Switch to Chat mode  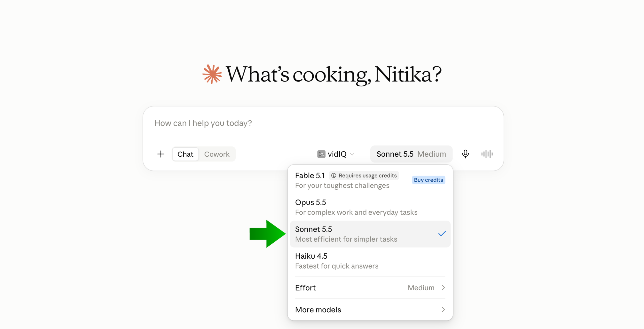[185, 154]
